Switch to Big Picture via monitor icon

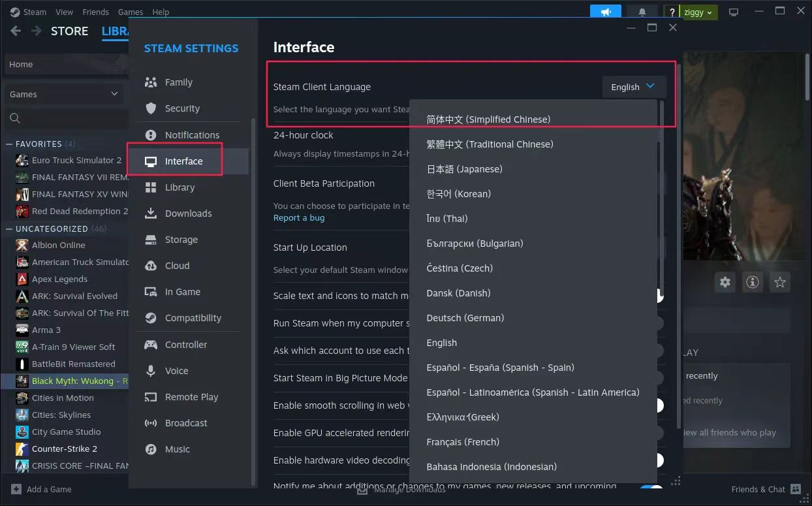click(x=734, y=12)
